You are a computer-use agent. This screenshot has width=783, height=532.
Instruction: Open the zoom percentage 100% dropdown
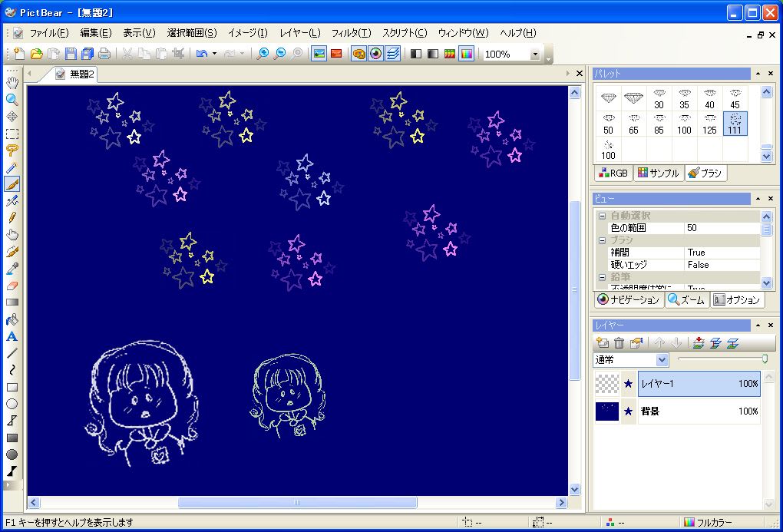coord(535,54)
